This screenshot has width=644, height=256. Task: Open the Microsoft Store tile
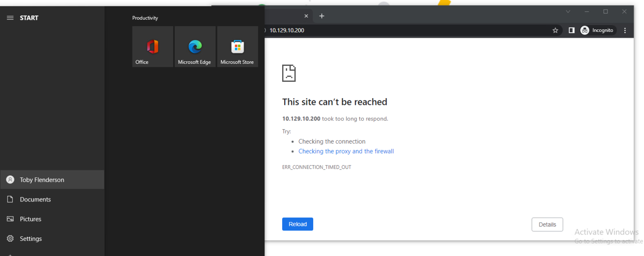pyautogui.click(x=237, y=46)
